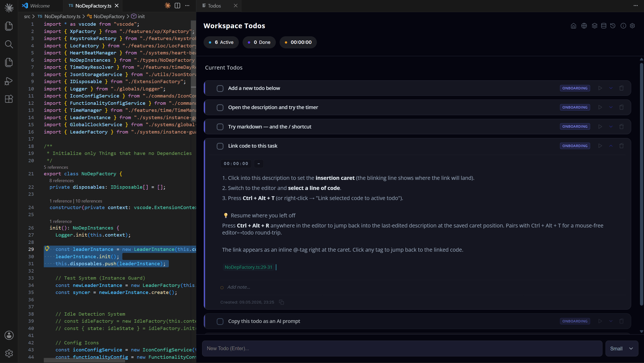Filter by 6 Active todos
The width and height of the screenshot is (644, 363).
coord(221,42)
